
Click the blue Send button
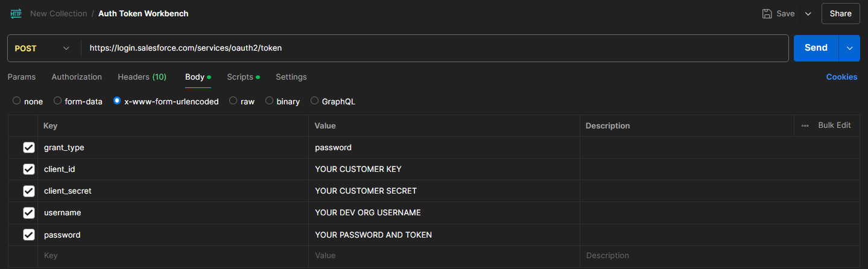(816, 48)
